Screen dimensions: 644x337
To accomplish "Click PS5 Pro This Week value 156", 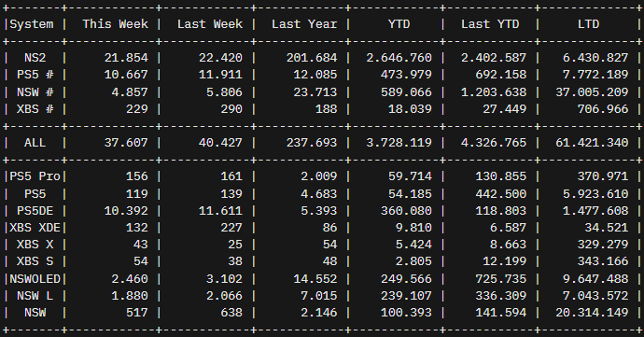I will pos(137,176).
